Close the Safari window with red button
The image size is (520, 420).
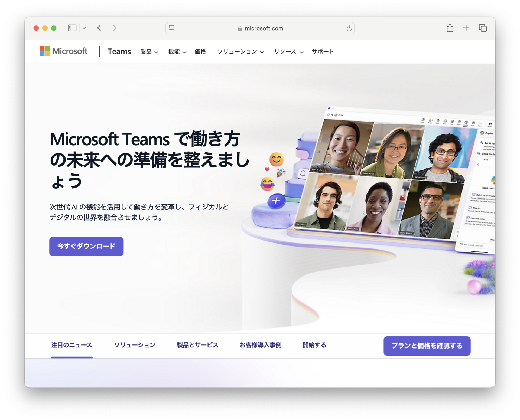(x=36, y=28)
